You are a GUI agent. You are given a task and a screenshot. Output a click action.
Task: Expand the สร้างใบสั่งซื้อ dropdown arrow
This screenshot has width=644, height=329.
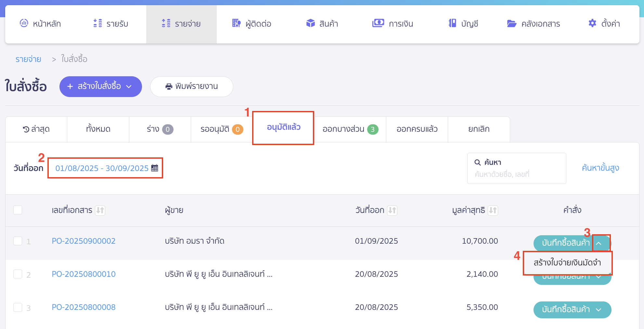pos(129,87)
